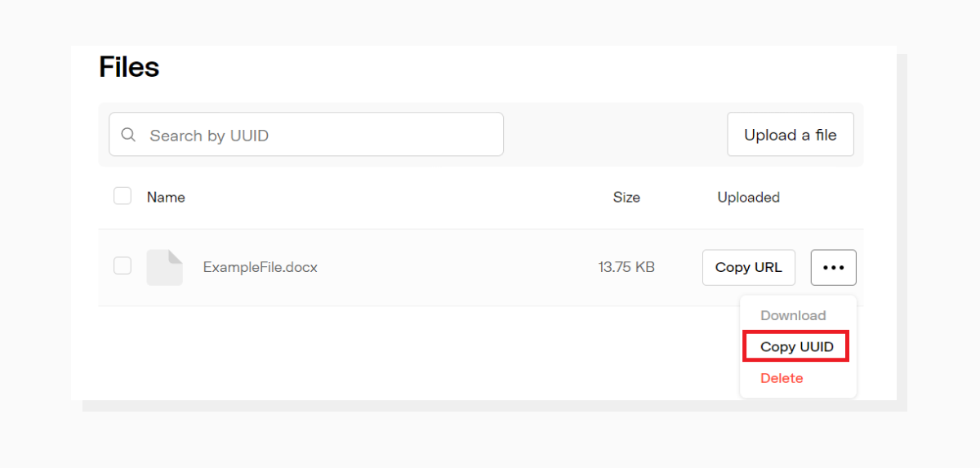Screen dimensions: 980x468
Task: Click the Upload a file button
Action: (x=790, y=135)
